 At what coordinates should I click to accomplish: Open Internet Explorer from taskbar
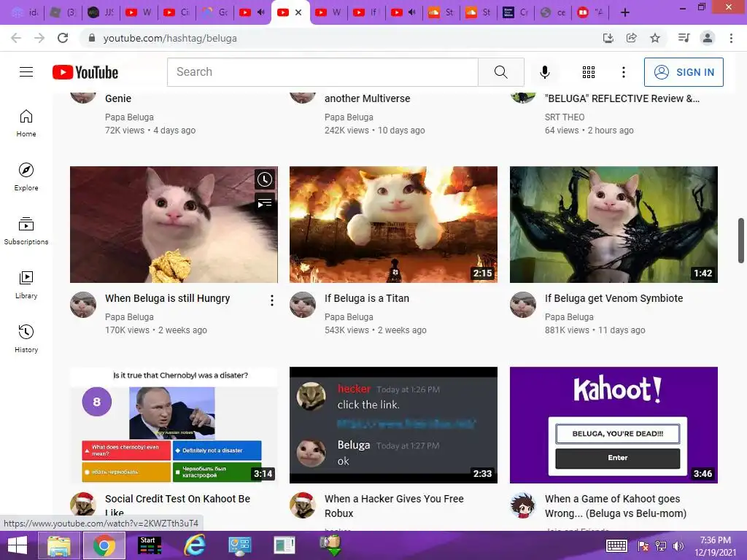[194, 545]
